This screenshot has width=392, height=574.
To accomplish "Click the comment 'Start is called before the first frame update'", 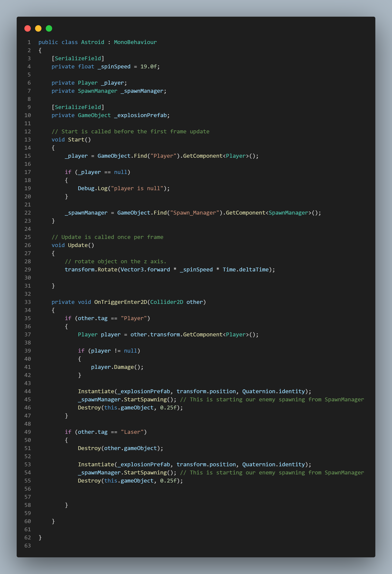I will 135,132.
